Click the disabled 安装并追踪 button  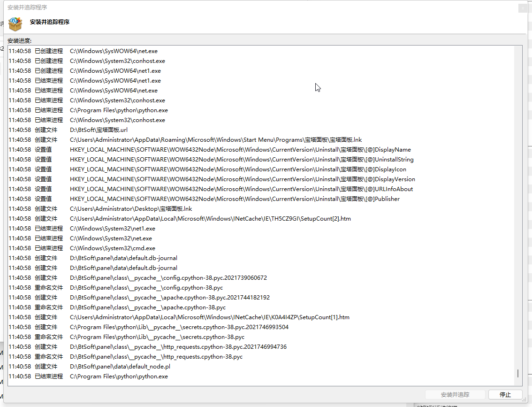click(455, 394)
